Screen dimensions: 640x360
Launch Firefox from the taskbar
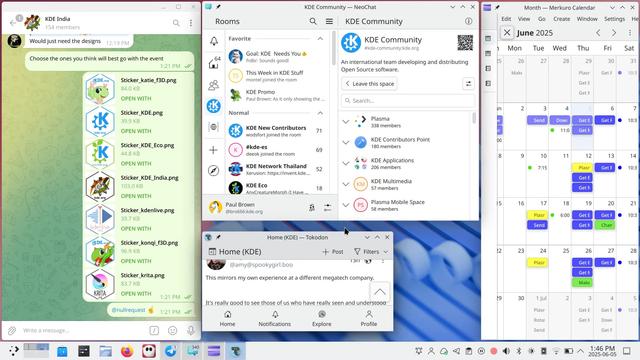pos(127,351)
